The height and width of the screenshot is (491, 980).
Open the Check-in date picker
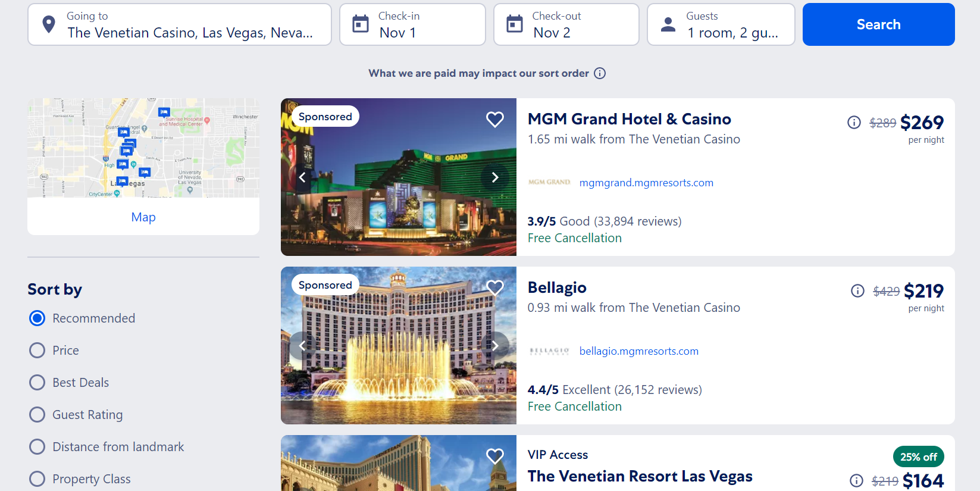click(x=412, y=24)
